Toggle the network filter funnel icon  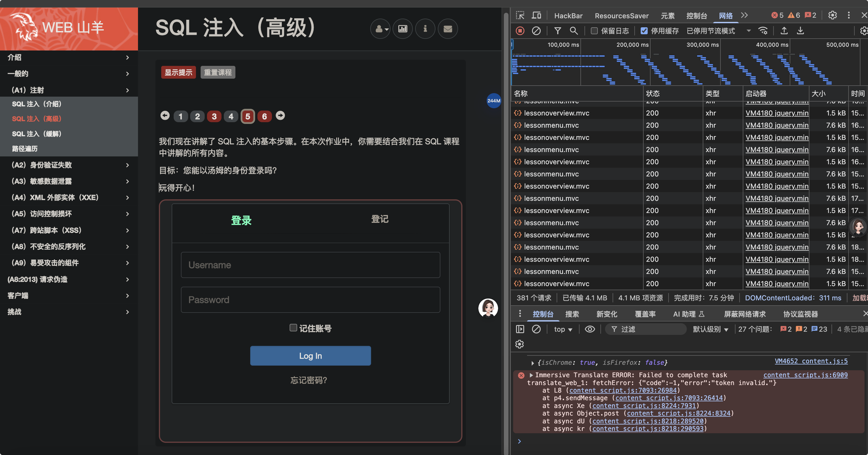click(558, 31)
